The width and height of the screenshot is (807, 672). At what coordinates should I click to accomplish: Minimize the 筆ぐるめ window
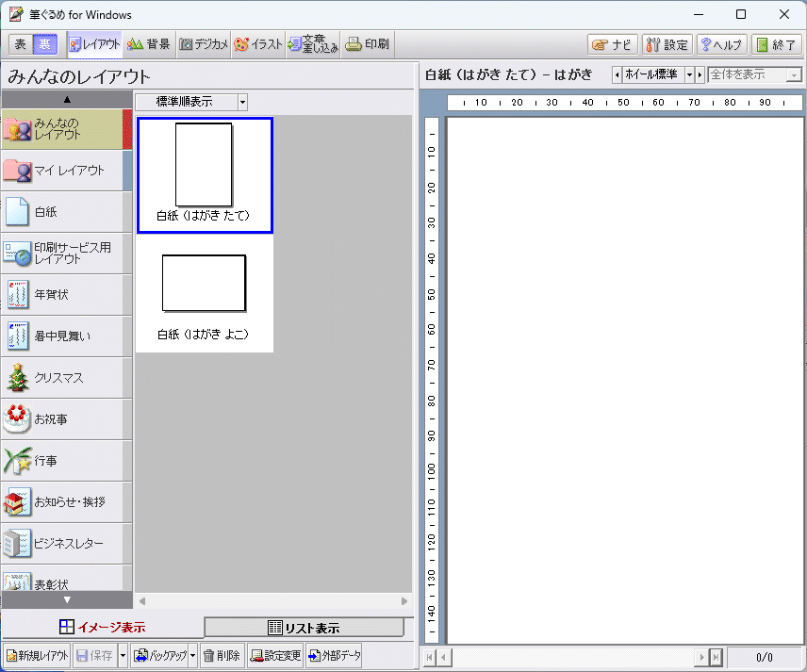pyautogui.click(x=699, y=14)
